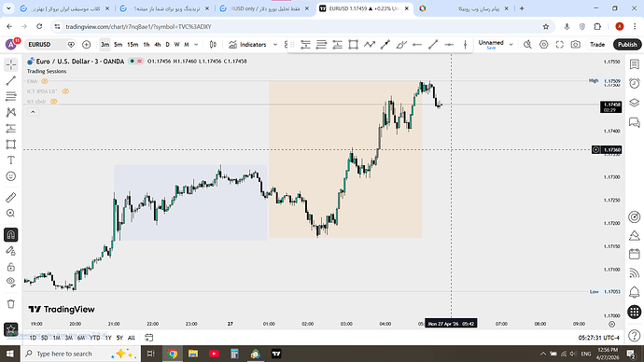Open the alerts clock icon
Image resolution: width=644 pixels, height=362 pixels.
pyautogui.click(x=635, y=83)
